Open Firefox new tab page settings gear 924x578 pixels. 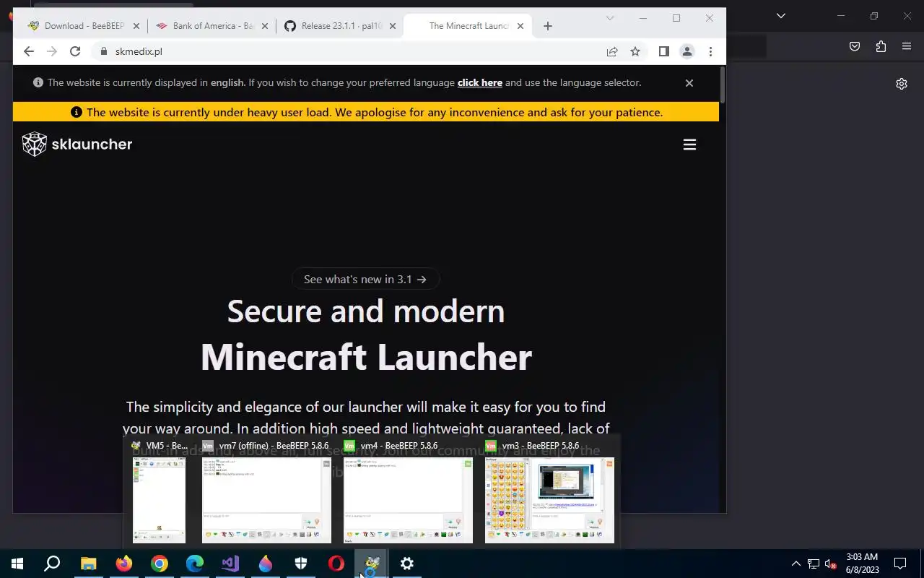(902, 84)
